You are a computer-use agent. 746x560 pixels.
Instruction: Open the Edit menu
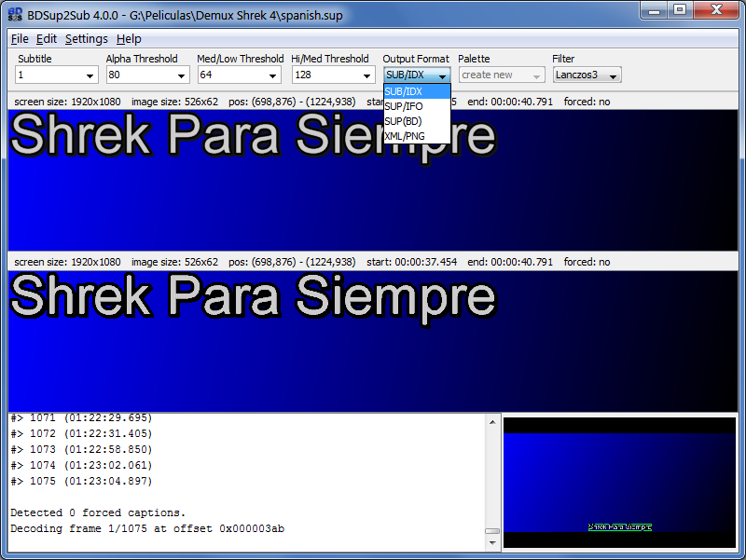(x=46, y=39)
